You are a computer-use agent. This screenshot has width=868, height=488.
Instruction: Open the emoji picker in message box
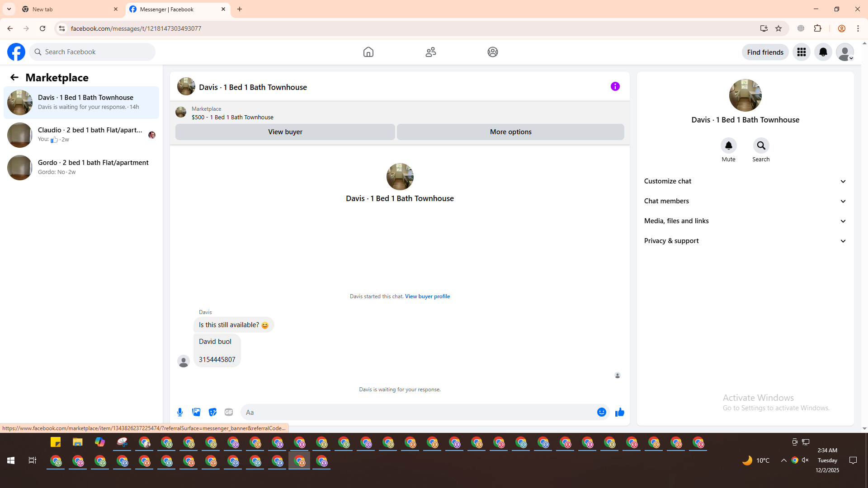pyautogui.click(x=601, y=412)
